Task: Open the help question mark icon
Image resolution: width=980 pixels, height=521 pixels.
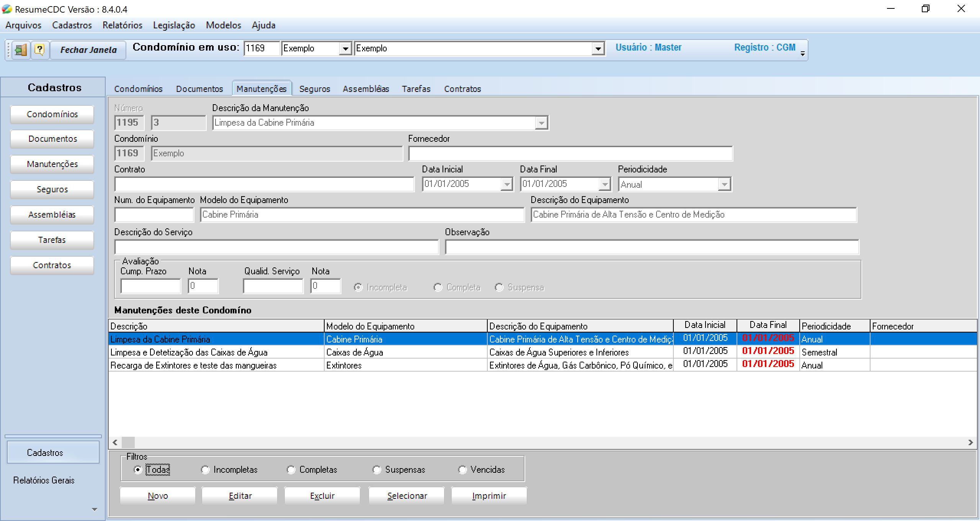Action: coord(40,50)
